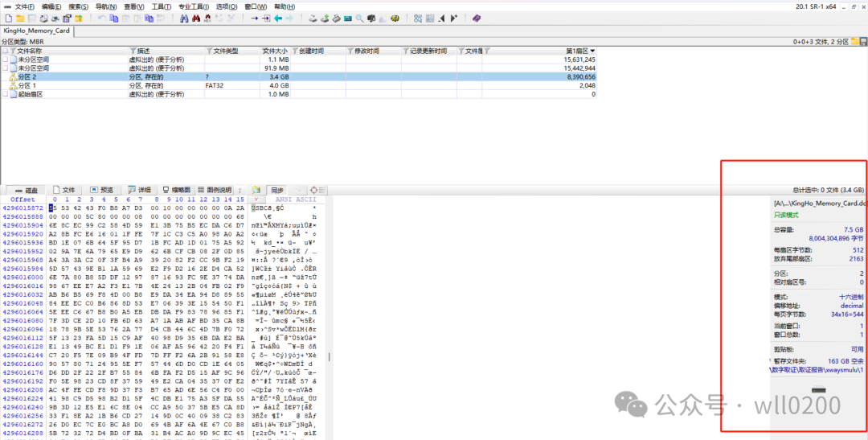The width and height of the screenshot is (868, 440).
Task: Click the binoculars find text icon
Action: coord(184,18)
